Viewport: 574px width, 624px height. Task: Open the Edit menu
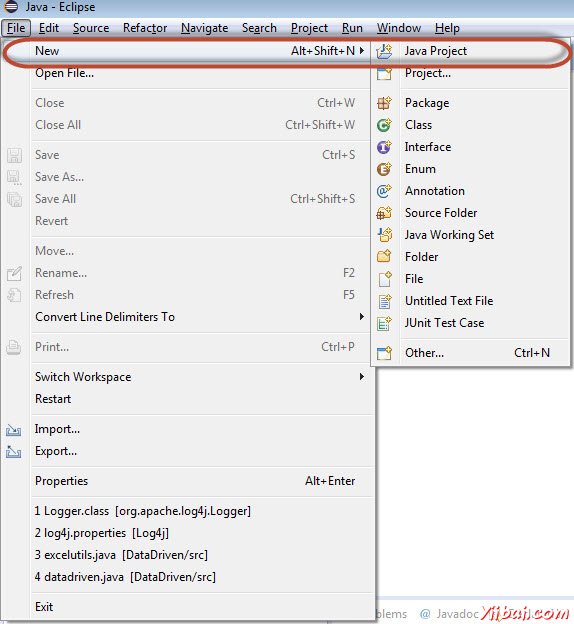point(49,28)
